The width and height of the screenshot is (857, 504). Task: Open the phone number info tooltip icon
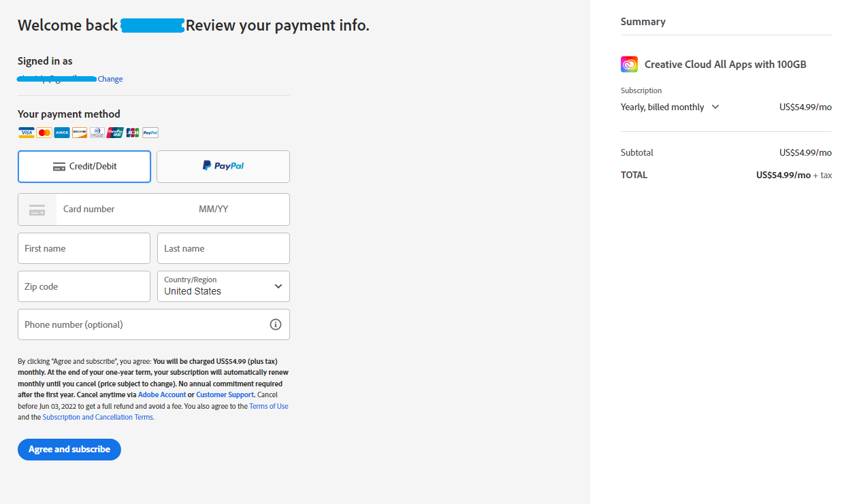pos(276,324)
